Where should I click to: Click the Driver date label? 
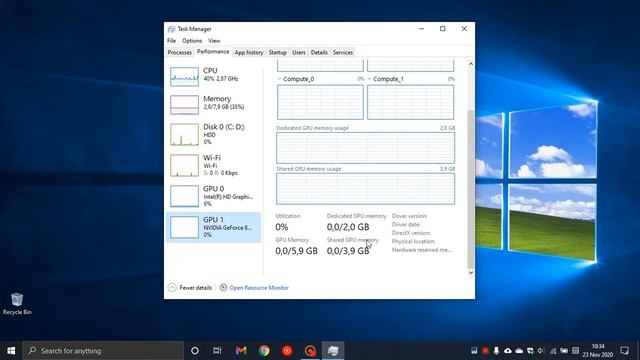[x=406, y=224]
